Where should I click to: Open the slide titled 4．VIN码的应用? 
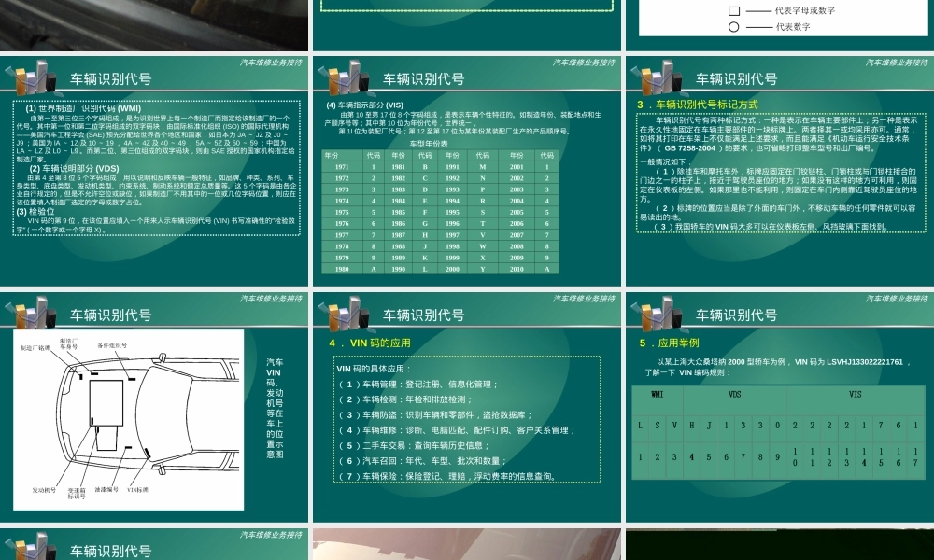(x=466, y=407)
